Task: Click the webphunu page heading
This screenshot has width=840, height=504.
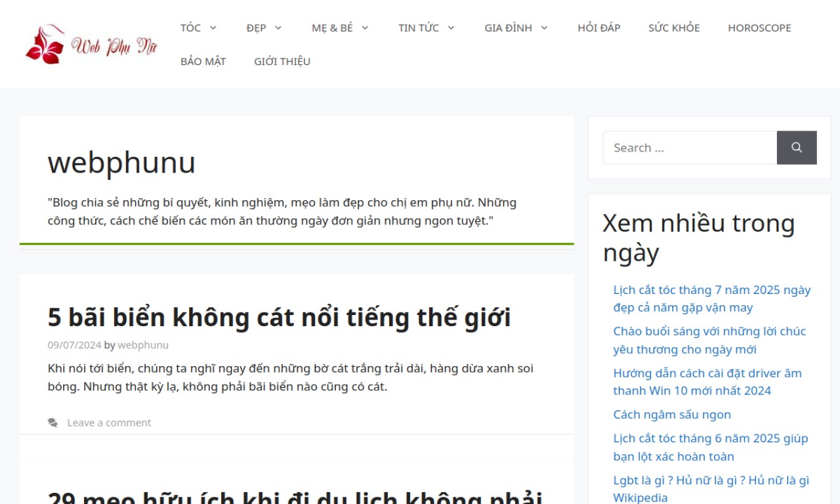Action: (121, 162)
